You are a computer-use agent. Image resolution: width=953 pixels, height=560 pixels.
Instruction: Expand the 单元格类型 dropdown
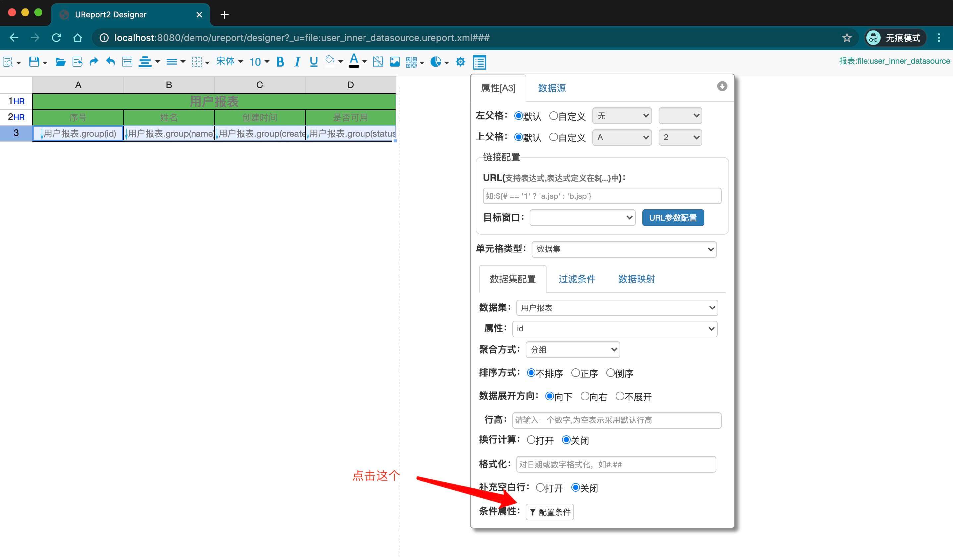pos(624,250)
